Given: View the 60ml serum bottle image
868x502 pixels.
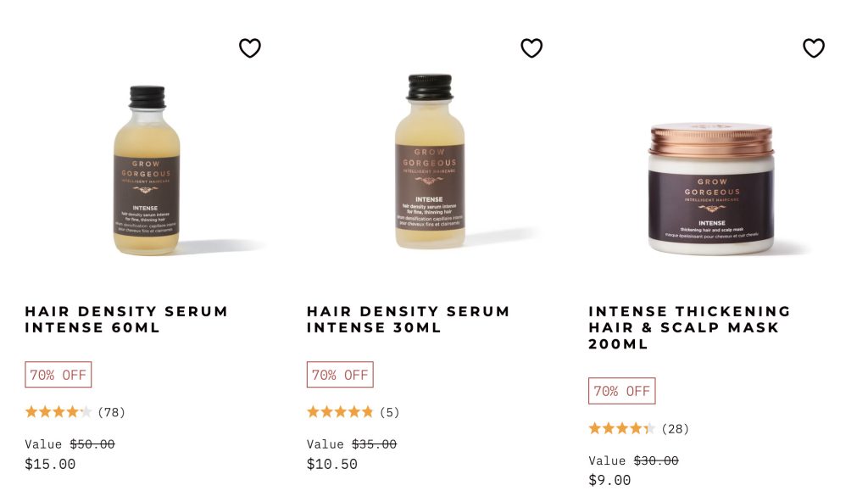Looking at the screenshot, I should coord(147,170).
